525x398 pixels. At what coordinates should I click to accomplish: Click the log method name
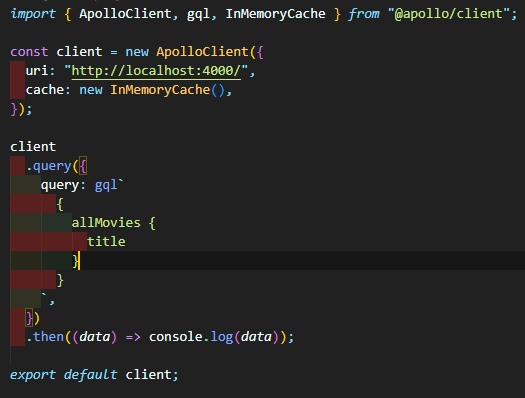pos(221,337)
